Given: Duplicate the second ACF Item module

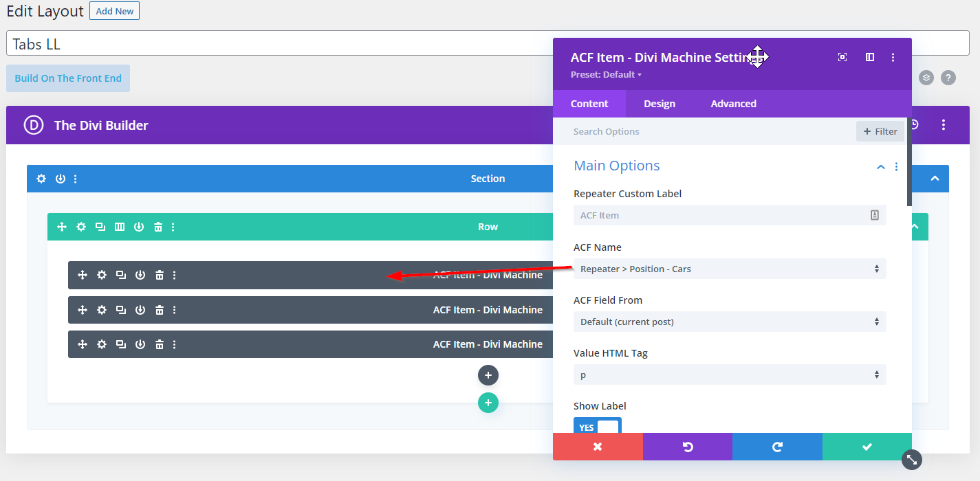Looking at the screenshot, I should (x=121, y=310).
